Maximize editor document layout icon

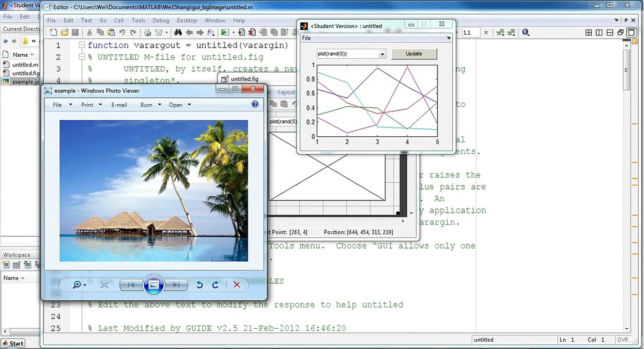(x=631, y=32)
